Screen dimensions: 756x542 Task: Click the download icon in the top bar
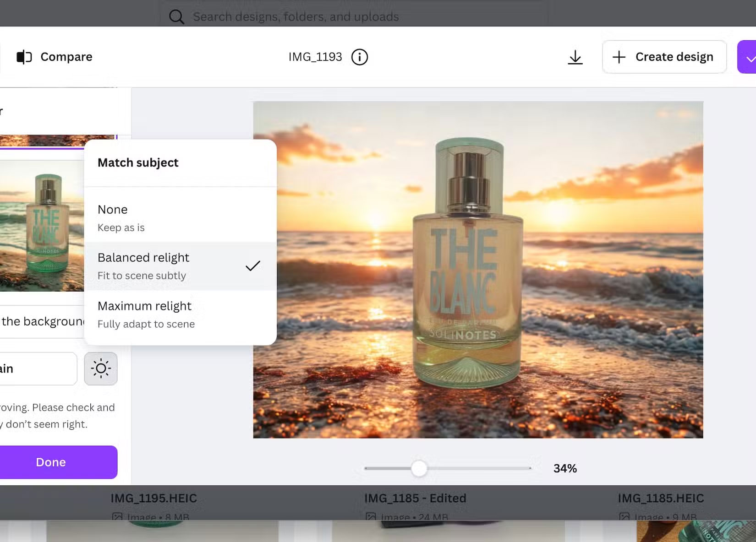[x=575, y=57]
